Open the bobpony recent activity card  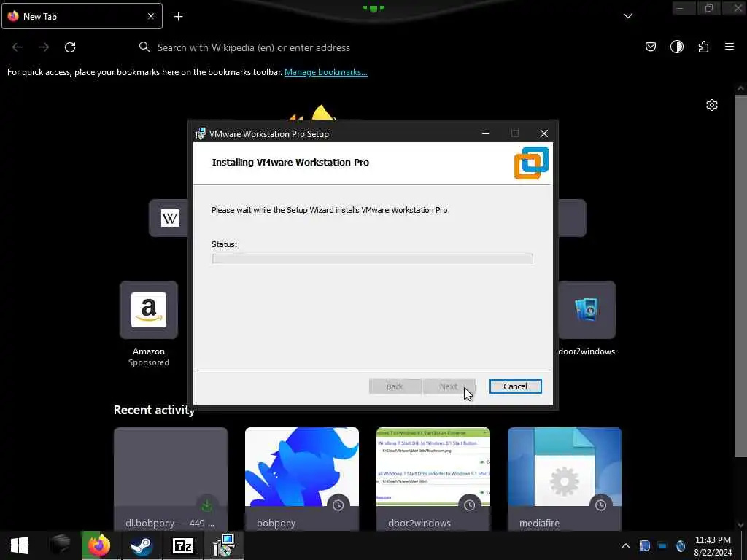pyautogui.click(x=302, y=479)
